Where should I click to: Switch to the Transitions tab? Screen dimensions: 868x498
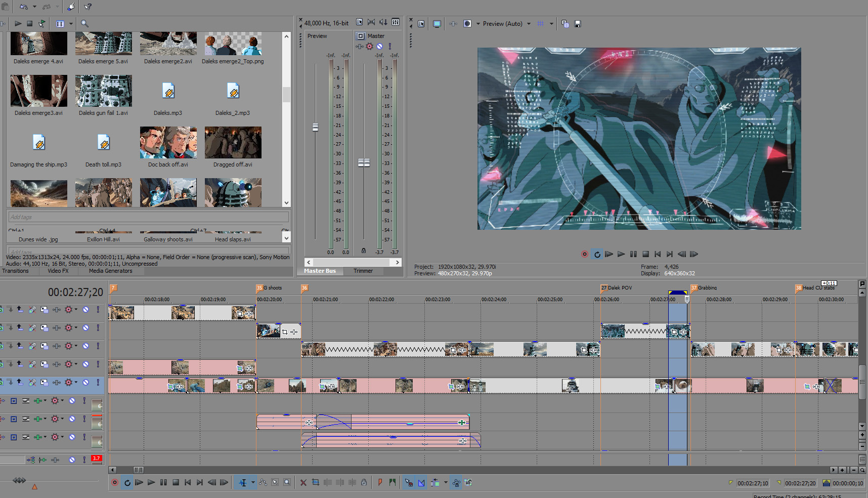15,271
